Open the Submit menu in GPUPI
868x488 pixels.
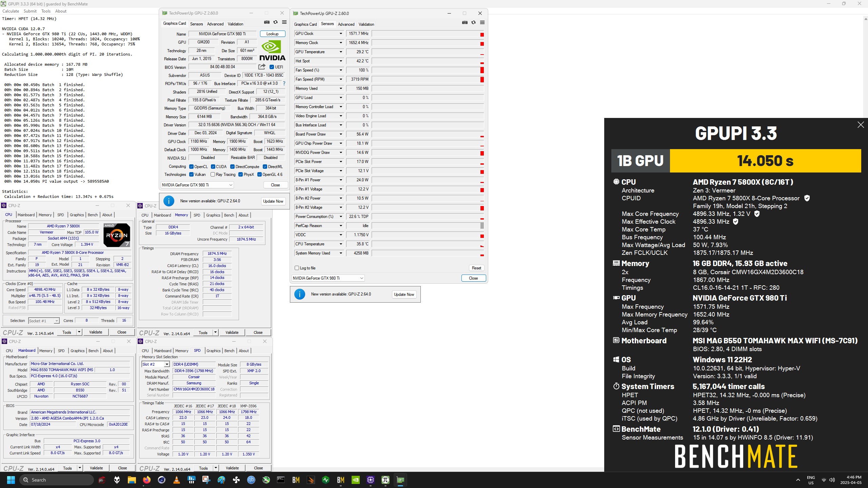coord(30,11)
